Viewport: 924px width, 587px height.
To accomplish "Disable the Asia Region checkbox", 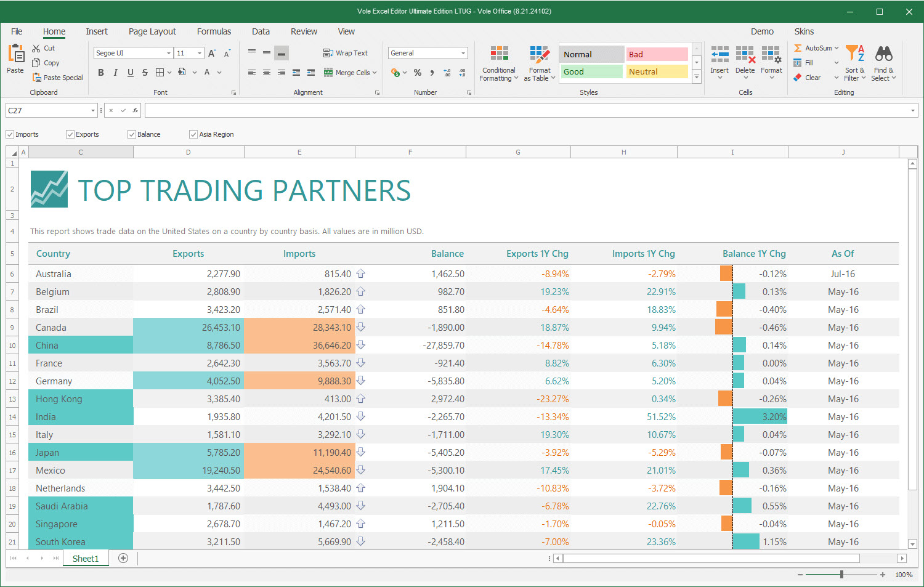I will point(193,134).
